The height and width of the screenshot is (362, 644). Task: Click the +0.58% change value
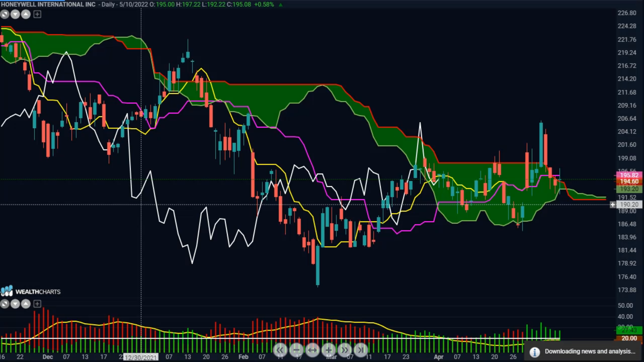(264, 4)
